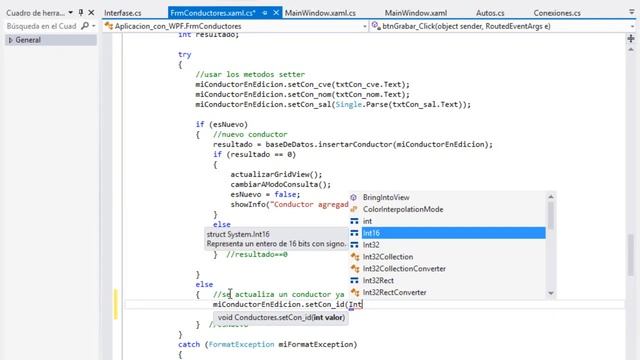Open the MainWindow.xaml tab

(416, 13)
